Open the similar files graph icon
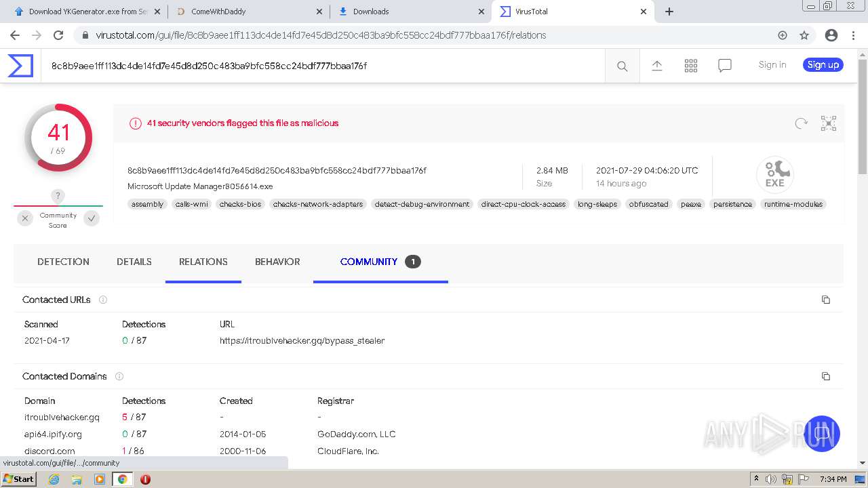The height and width of the screenshot is (488, 868). click(x=829, y=123)
